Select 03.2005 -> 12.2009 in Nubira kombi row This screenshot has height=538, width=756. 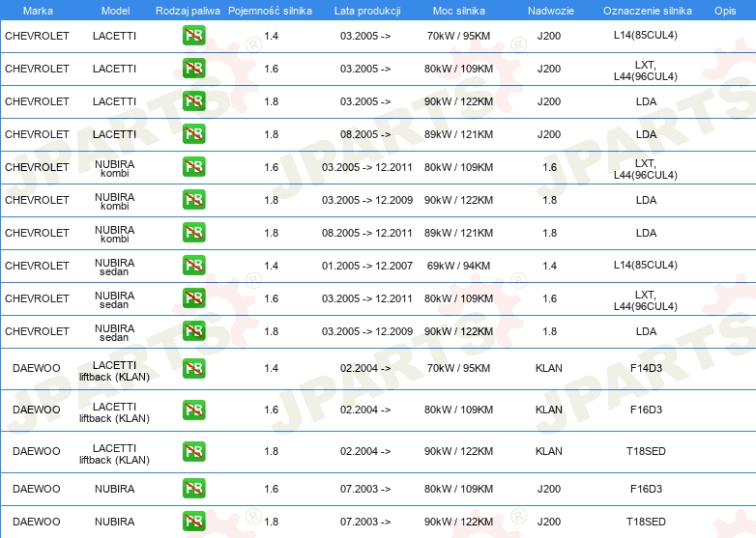[x=367, y=200]
